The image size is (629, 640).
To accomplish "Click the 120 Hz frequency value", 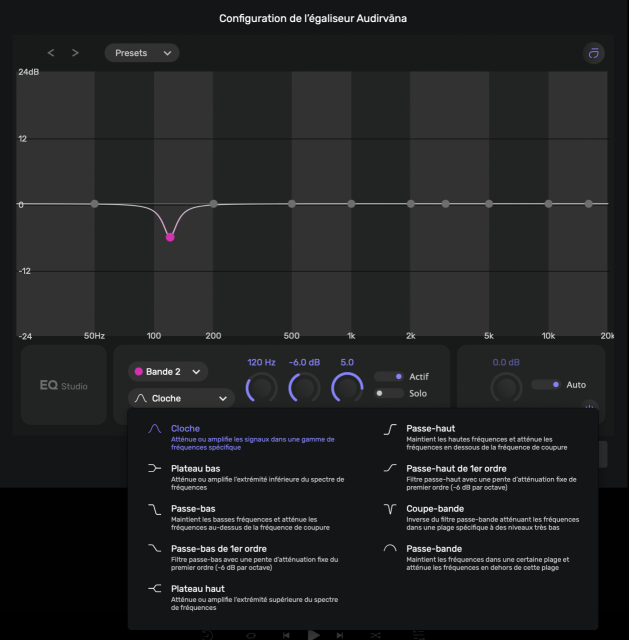I will click(262, 362).
